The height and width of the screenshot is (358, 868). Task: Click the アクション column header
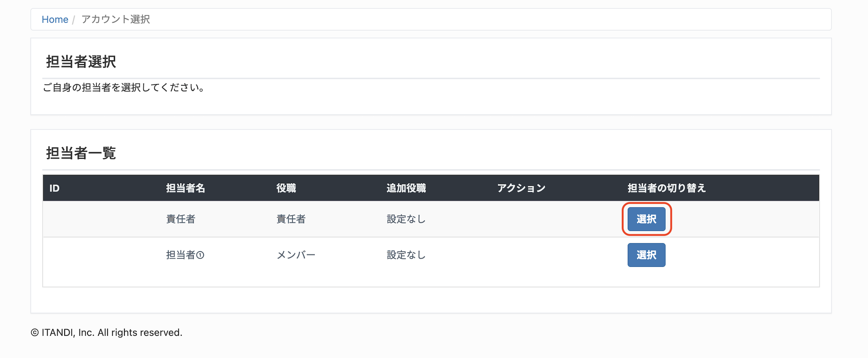(521, 188)
